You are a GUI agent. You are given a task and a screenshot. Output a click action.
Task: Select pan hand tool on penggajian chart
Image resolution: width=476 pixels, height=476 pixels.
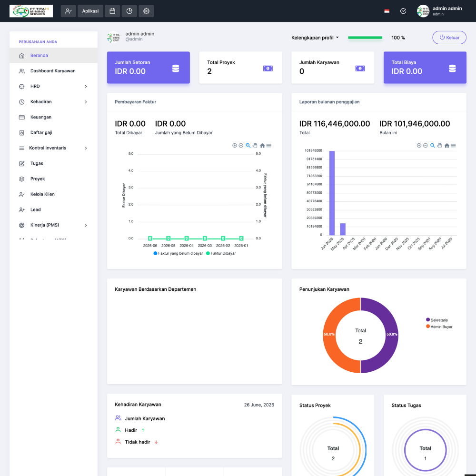[x=439, y=145]
